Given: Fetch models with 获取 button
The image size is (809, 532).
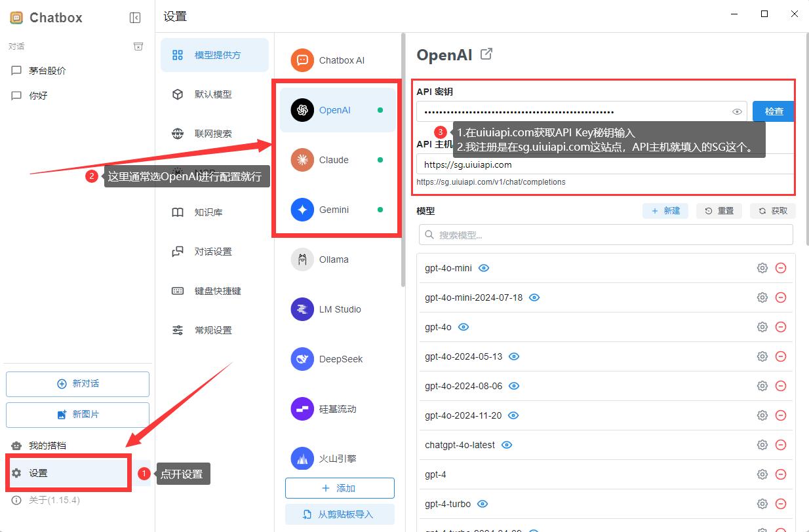Looking at the screenshot, I should 773,211.
